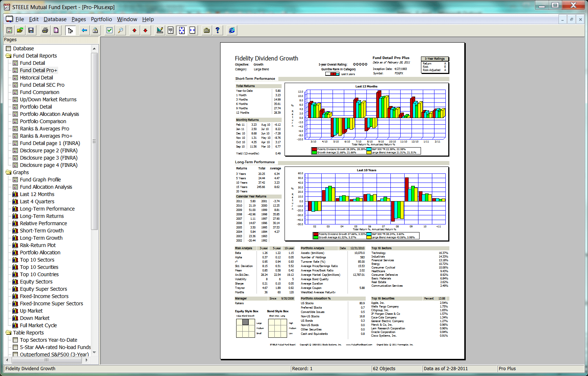Click the padlock toolbar icon

pos(95,30)
